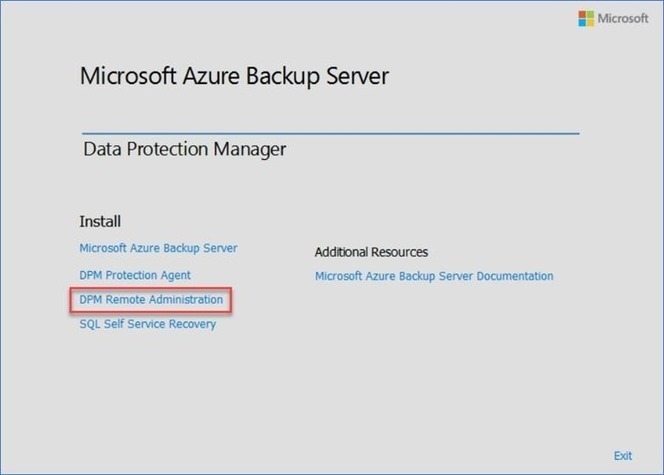Choose the last option in Install list

tap(147, 324)
